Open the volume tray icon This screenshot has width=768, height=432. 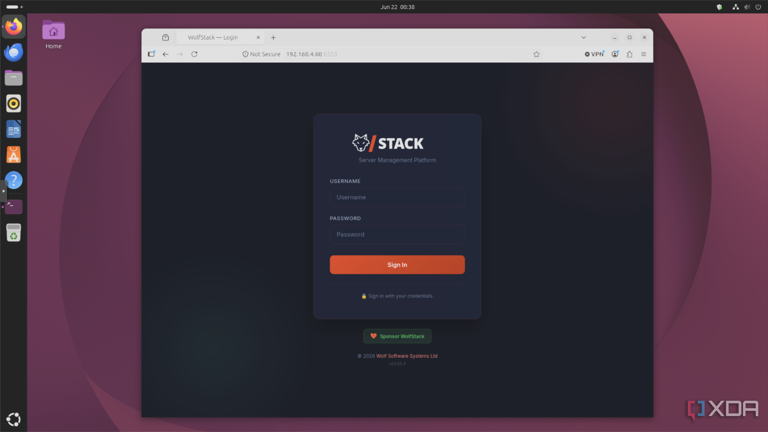[747, 7]
